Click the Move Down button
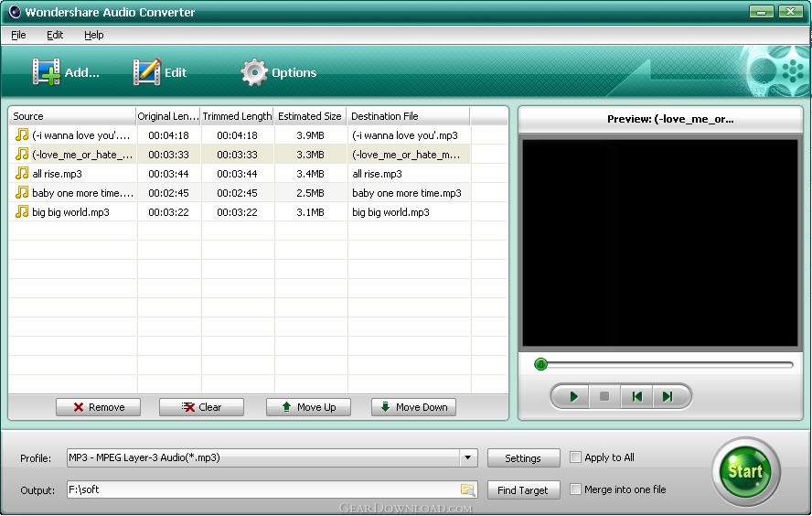The image size is (812, 516). tap(413, 407)
